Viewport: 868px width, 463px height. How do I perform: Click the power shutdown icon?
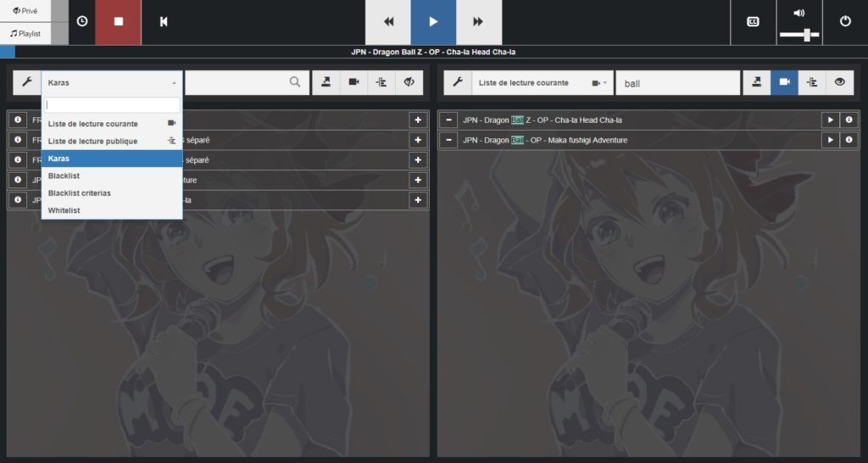(845, 21)
